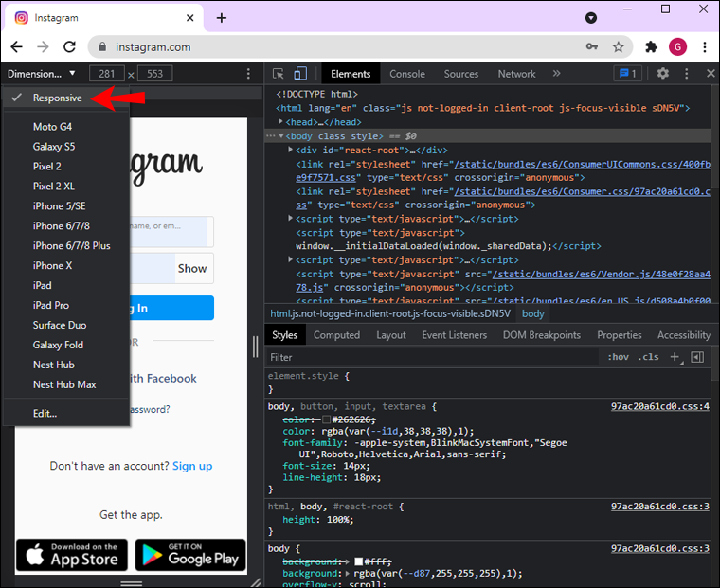Image resolution: width=720 pixels, height=588 pixels.
Task: Click the #fff background color swatch
Action: [359, 561]
